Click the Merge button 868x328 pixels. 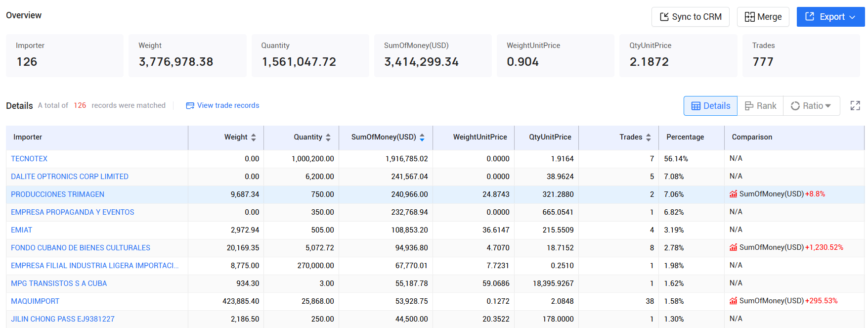click(x=763, y=17)
